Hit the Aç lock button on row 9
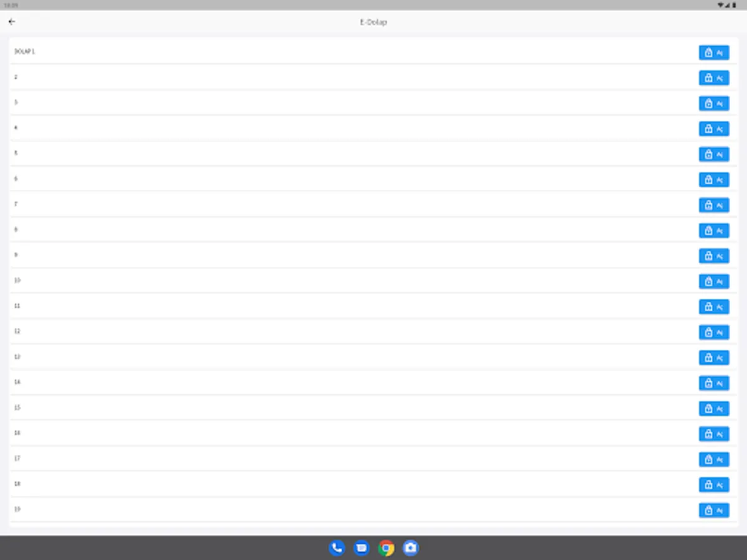The image size is (747, 560). (714, 256)
